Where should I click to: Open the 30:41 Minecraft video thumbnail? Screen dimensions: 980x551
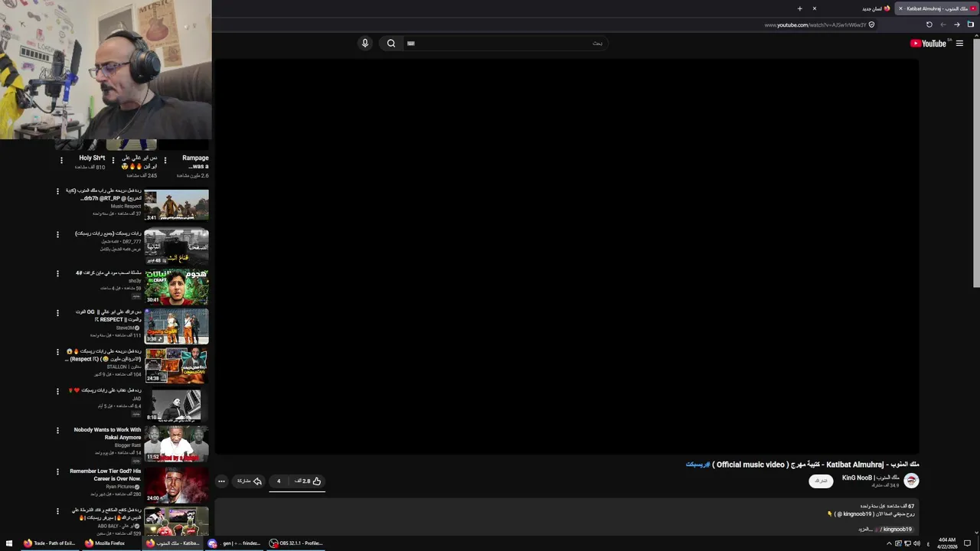pos(176,287)
